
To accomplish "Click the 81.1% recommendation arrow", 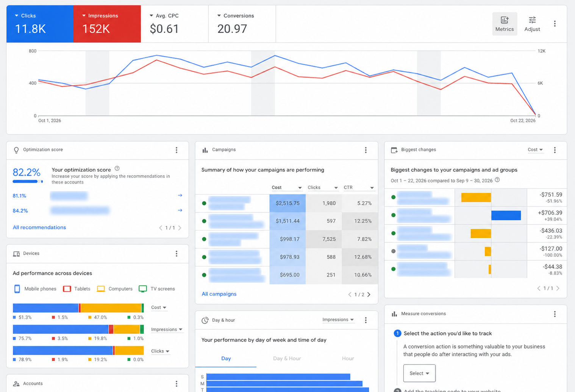I will [180, 195].
